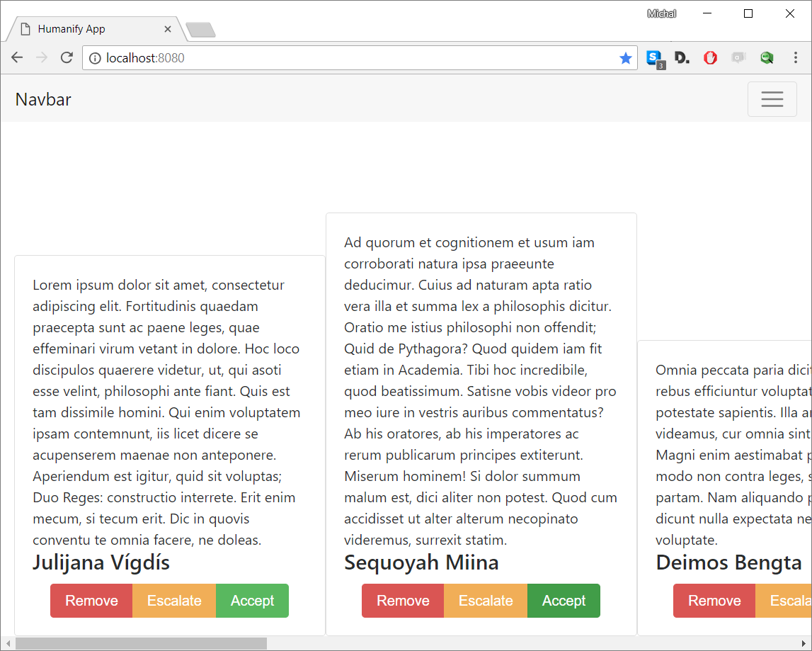Escalate Deimos Bengta entry
Viewport: 812px width, 651px height.
(x=784, y=601)
